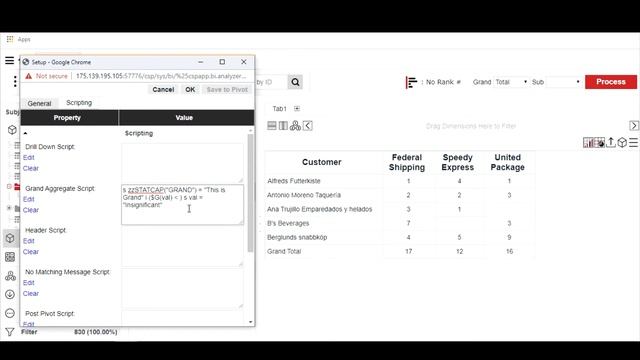
Task: Click the Setup window vertical scrollbar
Action: click(251, 192)
